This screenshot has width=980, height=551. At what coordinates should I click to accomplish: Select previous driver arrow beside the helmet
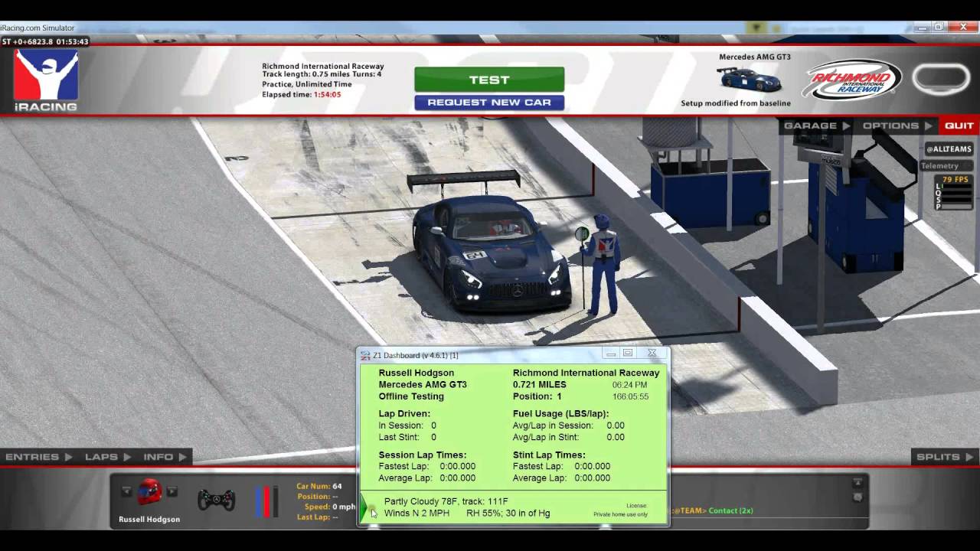(127, 491)
